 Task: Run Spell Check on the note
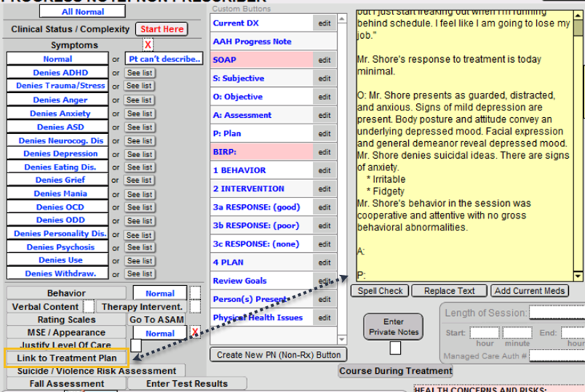(381, 291)
